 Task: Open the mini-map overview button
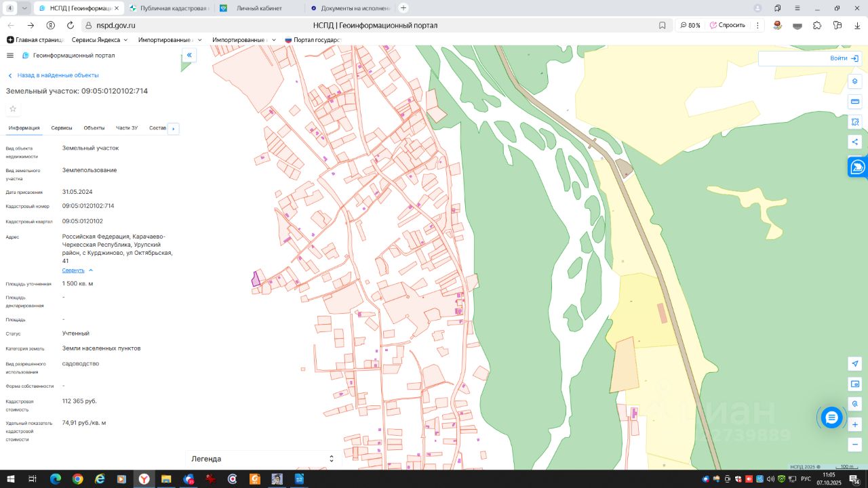tap(855, 384)
